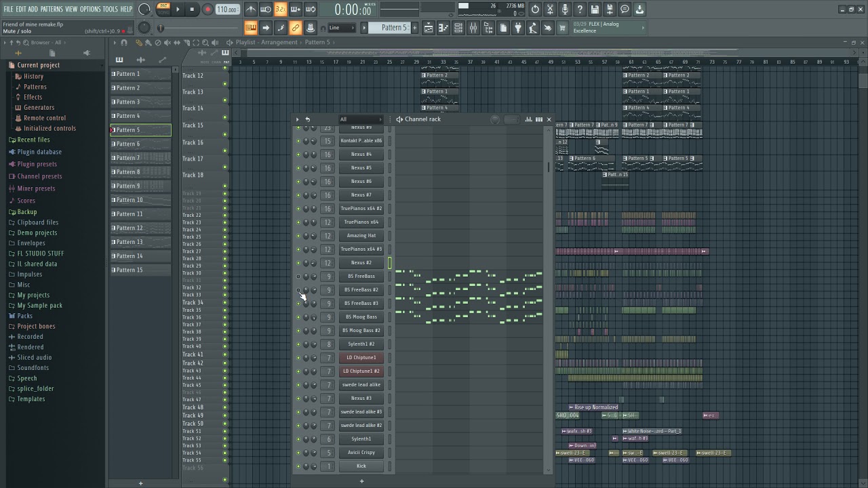
Task: Click the main song position slider
Action: tap(197, 28)
